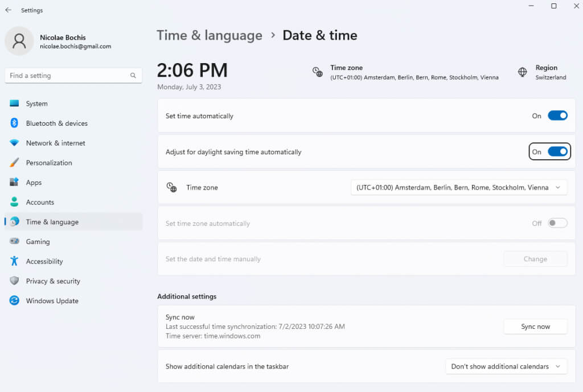Click the Find a setting search box
Image resolution: width=583 pixels, height=392 pixels.
[68, 76]
